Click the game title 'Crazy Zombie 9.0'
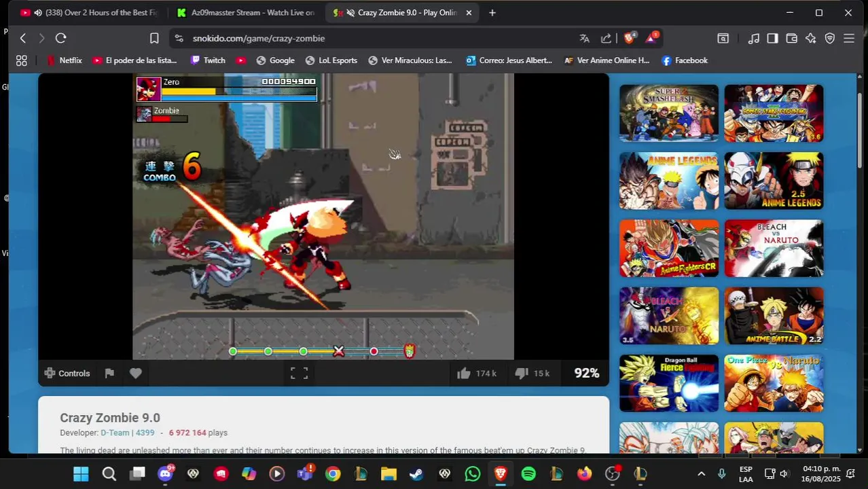868x489 pixels. 110,418
